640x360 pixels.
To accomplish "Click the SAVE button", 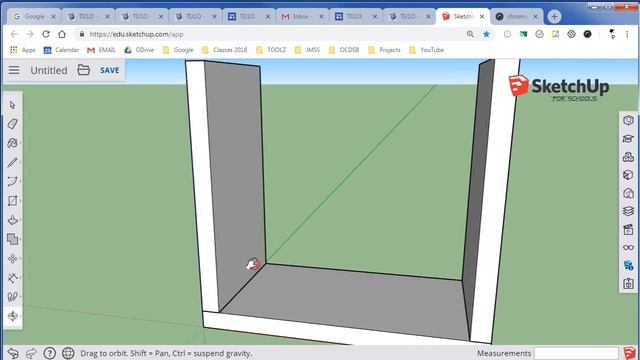I will pyautogui.click(x=110, y=70).
